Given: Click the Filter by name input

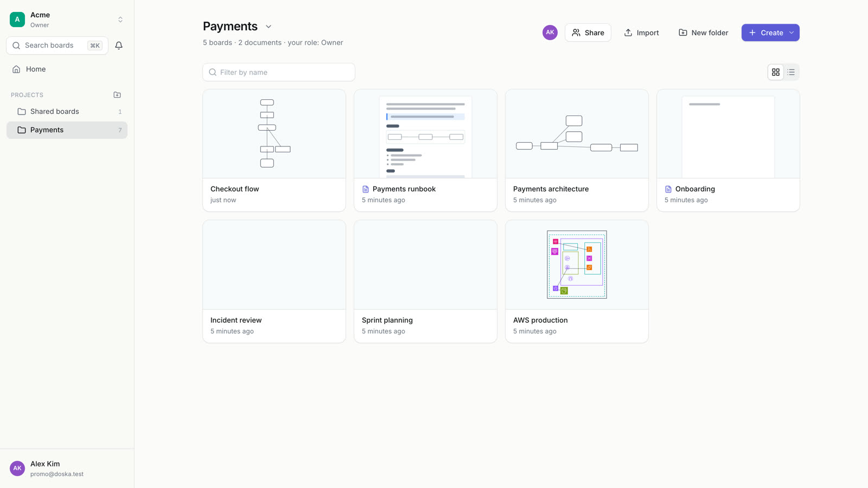Looking at the screenshot, I should [279, 72].
